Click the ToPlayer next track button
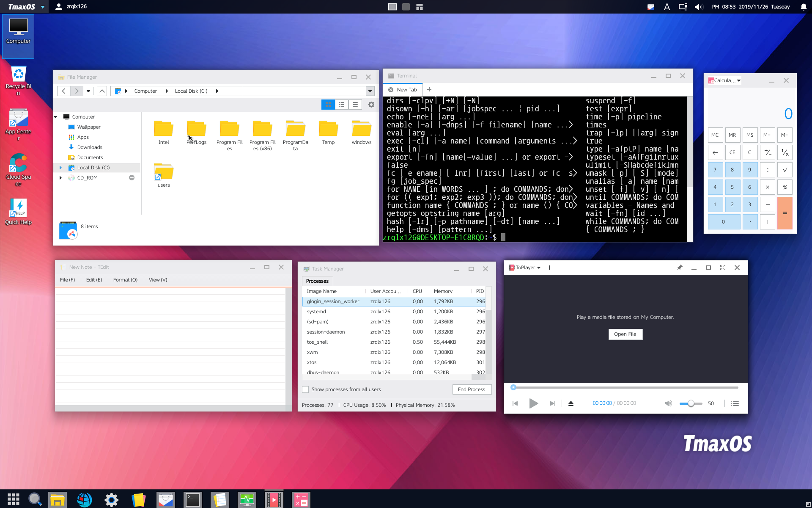 coord(552,403)
